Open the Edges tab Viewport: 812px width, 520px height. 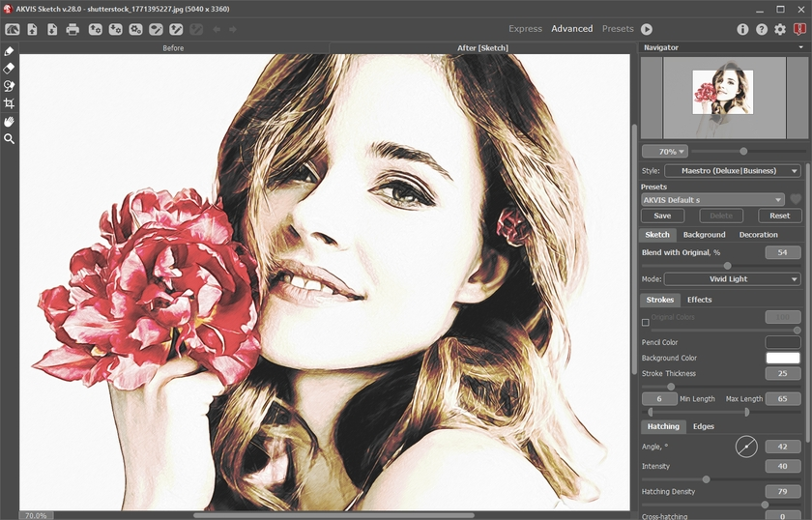[703, 426]
